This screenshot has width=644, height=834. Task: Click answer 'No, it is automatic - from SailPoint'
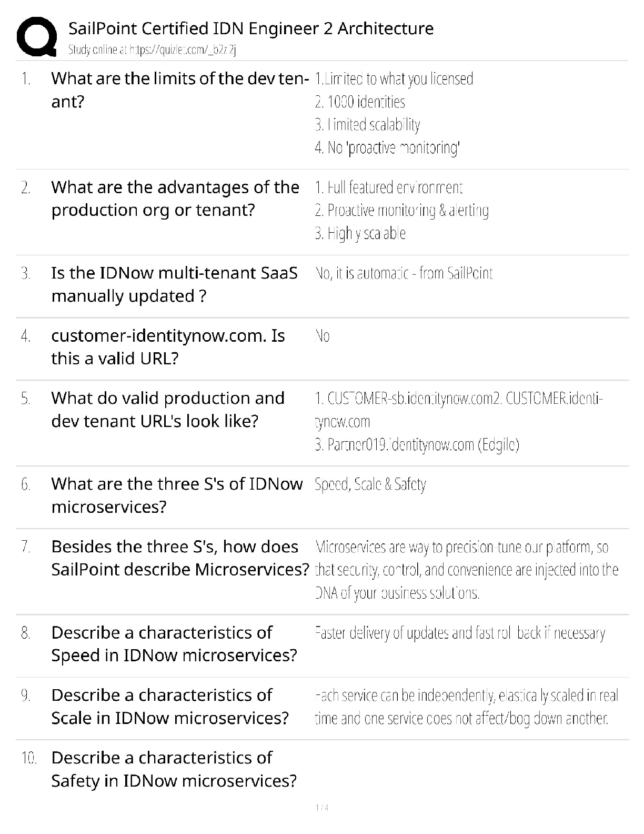point(404,273)
